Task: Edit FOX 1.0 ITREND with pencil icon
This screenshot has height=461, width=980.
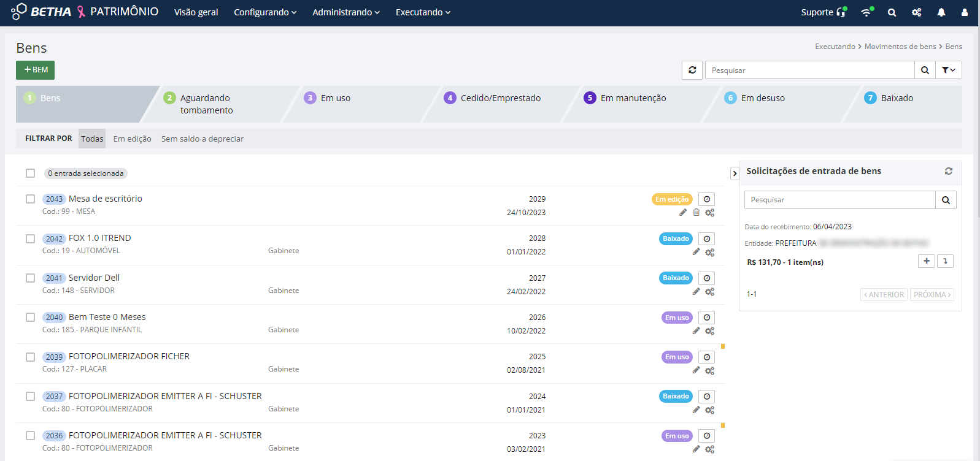Action: click(696, 252)
